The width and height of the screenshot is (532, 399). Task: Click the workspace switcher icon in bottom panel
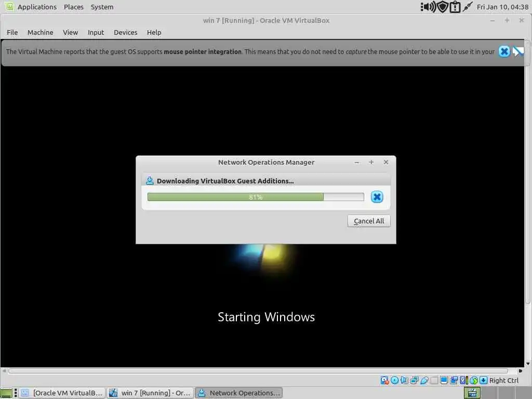472,393
